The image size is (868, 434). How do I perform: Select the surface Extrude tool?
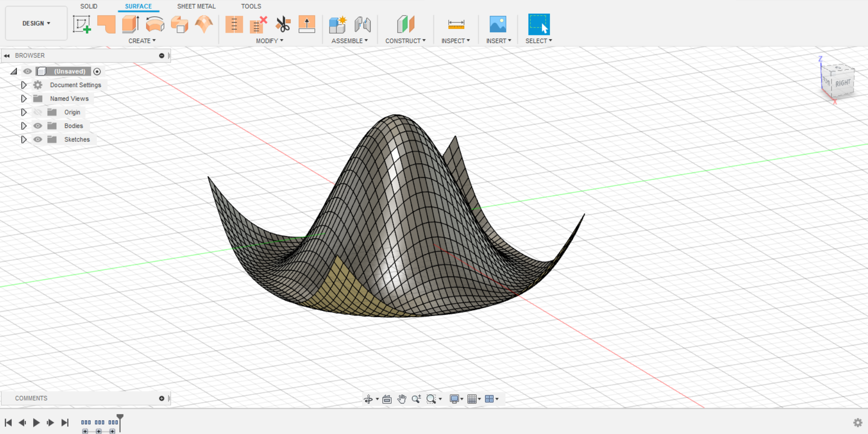tap(131, 25)
